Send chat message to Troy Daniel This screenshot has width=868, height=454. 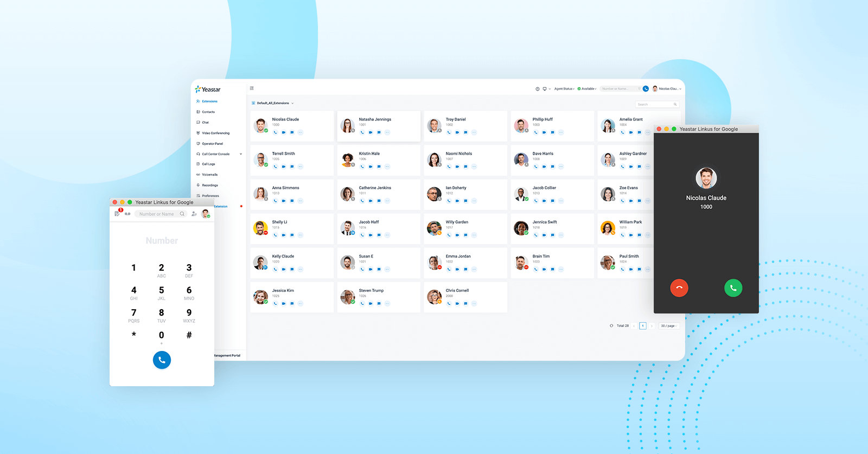[465, 132]
